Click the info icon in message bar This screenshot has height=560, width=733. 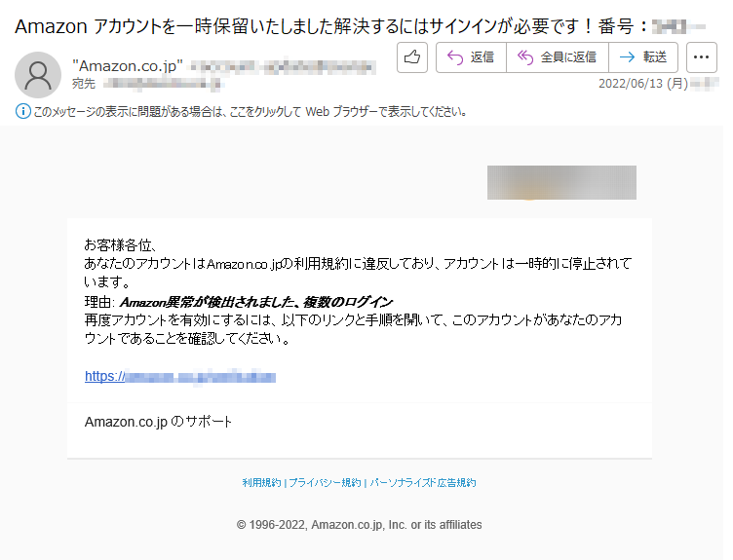click(x=23, y=112)
